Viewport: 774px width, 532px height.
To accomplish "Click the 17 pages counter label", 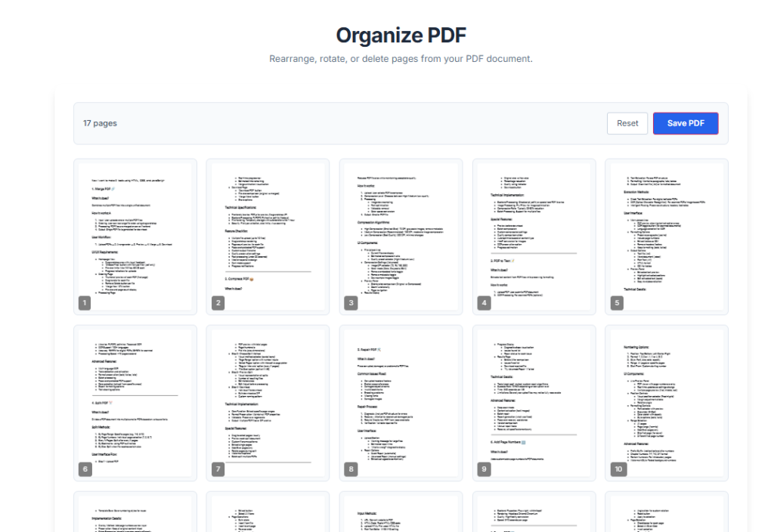I will click(x=99, y=123).
